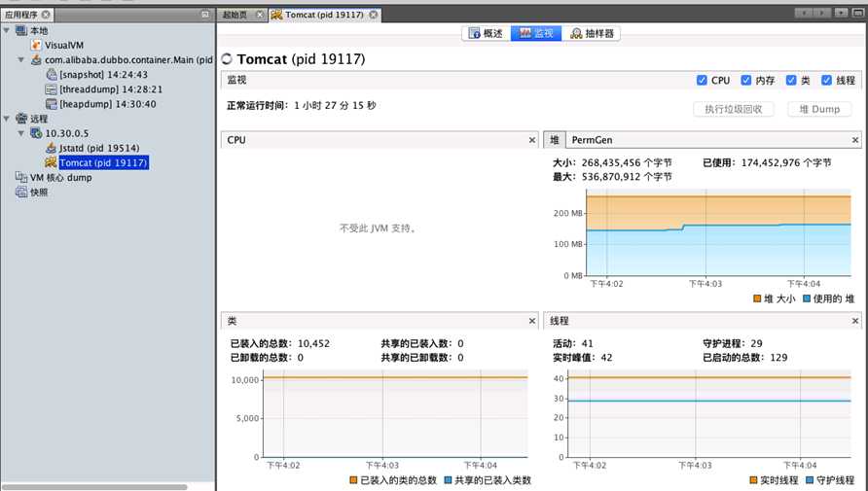Open the heapdump 14:30:40 icon

(51, 104)
